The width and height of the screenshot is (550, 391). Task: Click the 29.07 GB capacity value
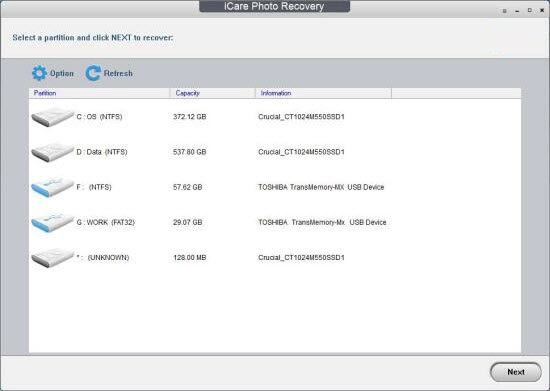pyautogui.click(x=187, y=222)
